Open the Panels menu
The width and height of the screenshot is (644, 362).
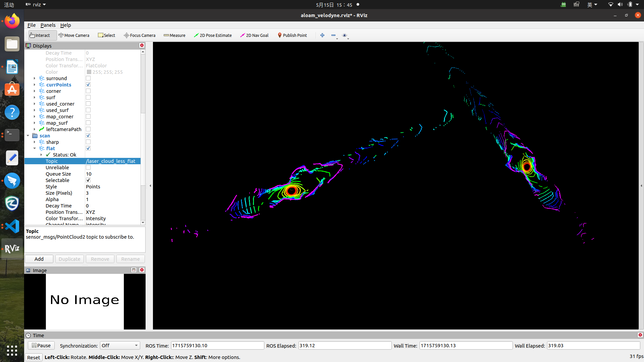click(x=48, y=25)
